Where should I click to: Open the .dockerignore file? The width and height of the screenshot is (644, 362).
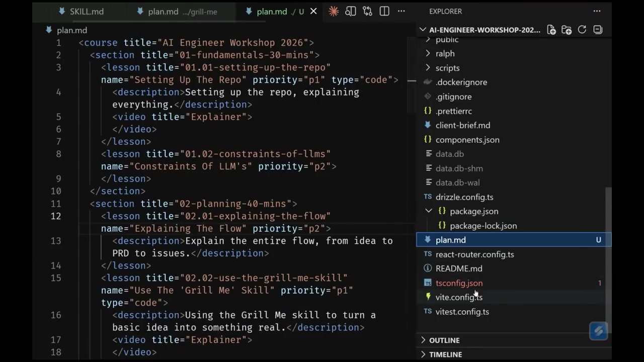click(461, 82)
